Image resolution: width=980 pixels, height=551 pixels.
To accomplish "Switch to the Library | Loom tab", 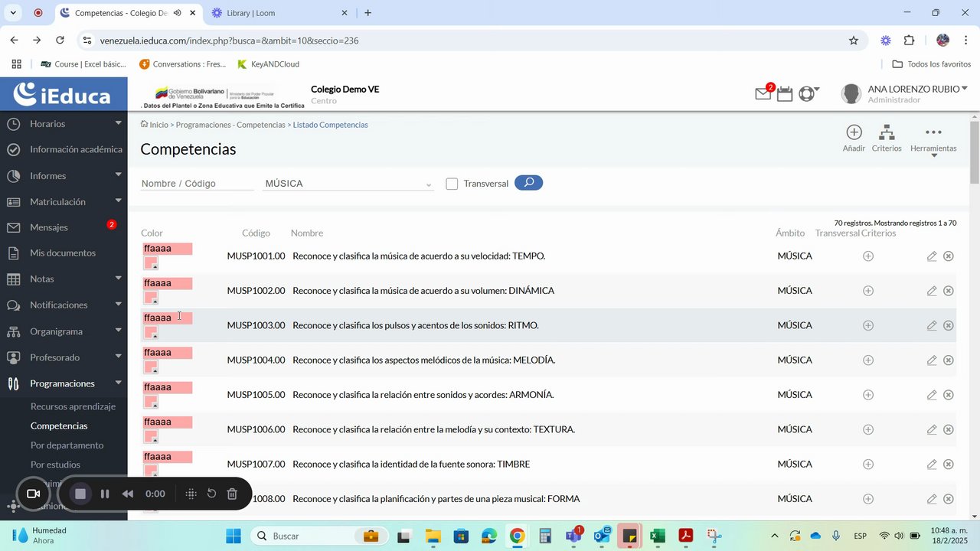I will tap(279, 13).
